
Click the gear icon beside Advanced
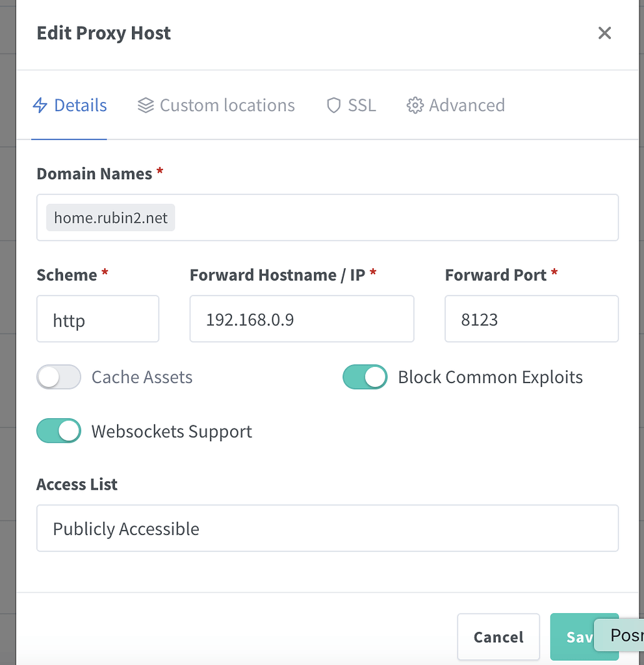click(414, 105)
